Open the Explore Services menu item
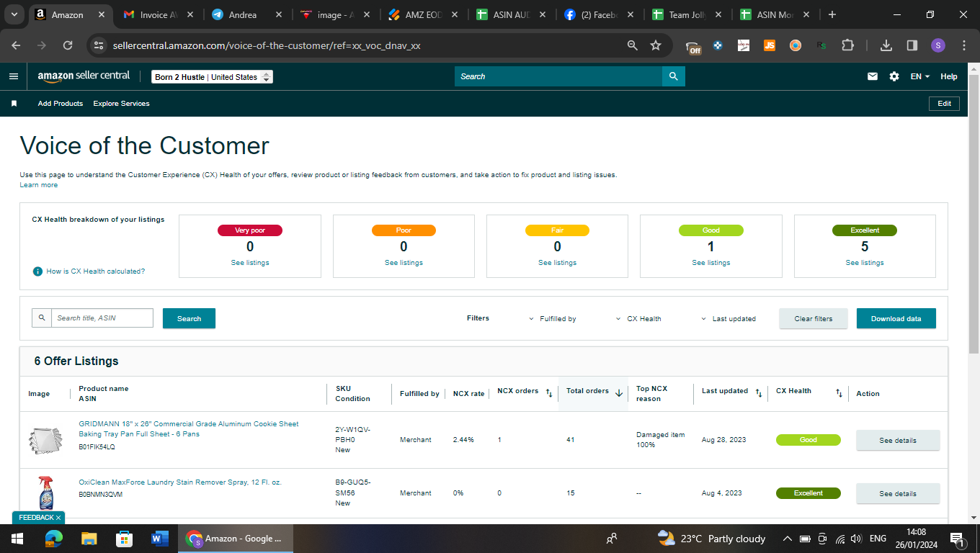Screen dimensions: 980x553 tap(121, 104)
